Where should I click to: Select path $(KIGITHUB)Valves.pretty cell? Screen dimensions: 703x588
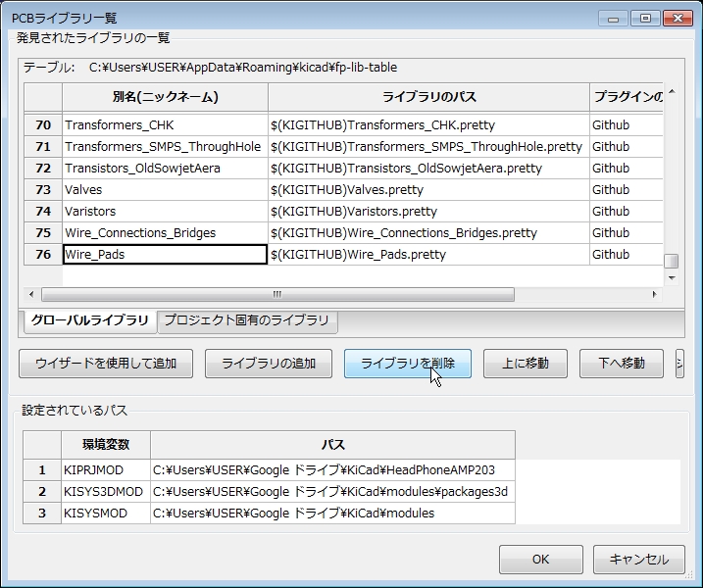pos(428,189)
